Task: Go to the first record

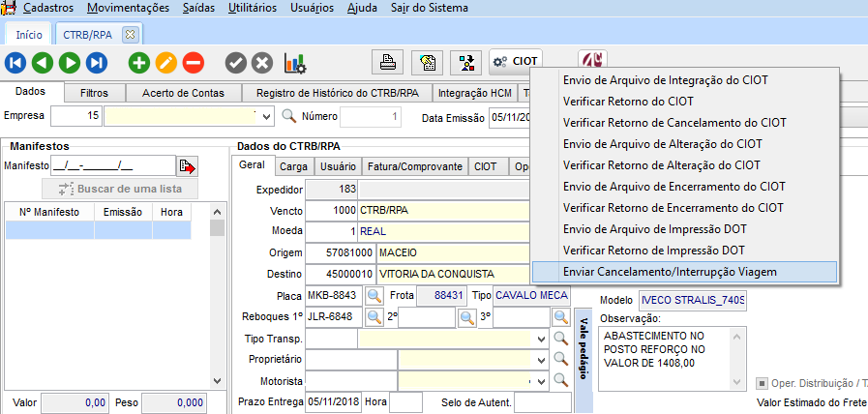Action: pyautogui.click(x=15, y=62)
